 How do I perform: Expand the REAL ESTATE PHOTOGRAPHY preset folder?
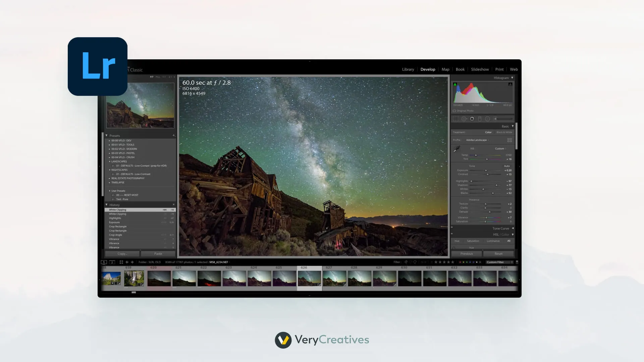tap(109, 178)
